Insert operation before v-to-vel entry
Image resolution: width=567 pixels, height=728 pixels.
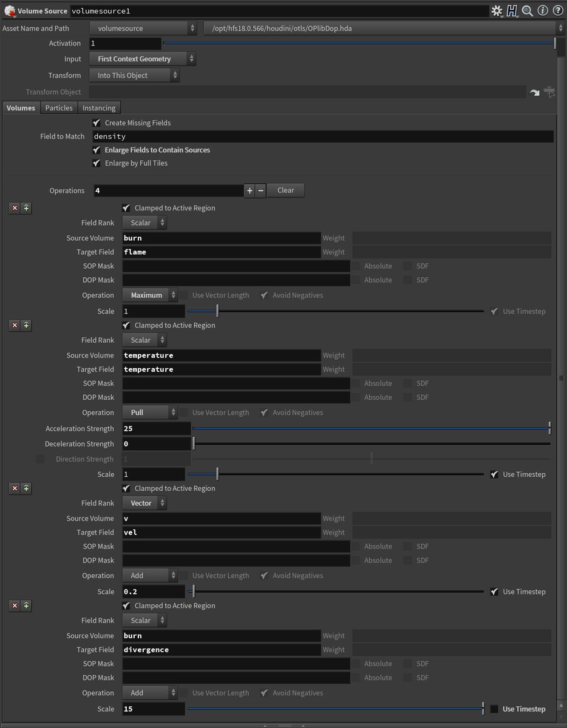26,488
